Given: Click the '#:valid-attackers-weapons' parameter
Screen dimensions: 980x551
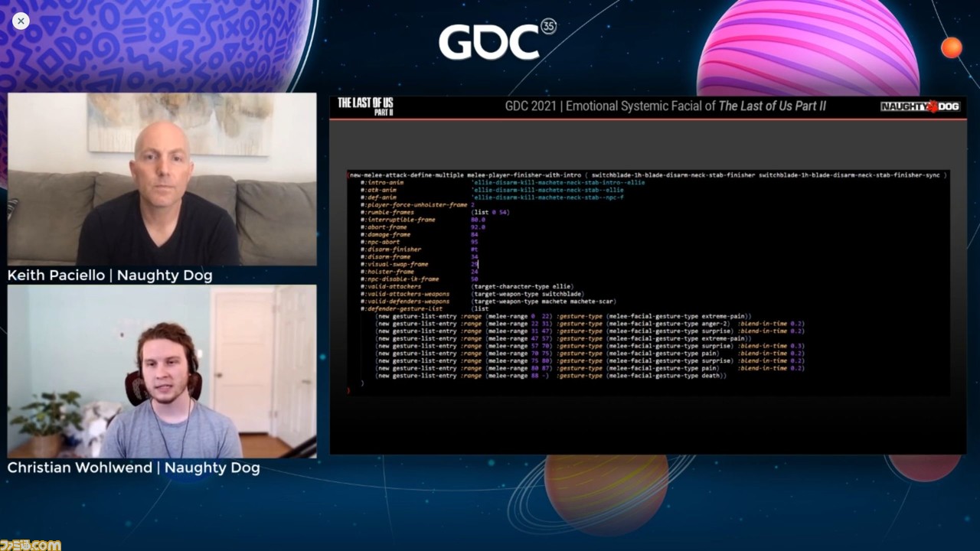Looking at the screenshot, I should click(x=405, y=294).
